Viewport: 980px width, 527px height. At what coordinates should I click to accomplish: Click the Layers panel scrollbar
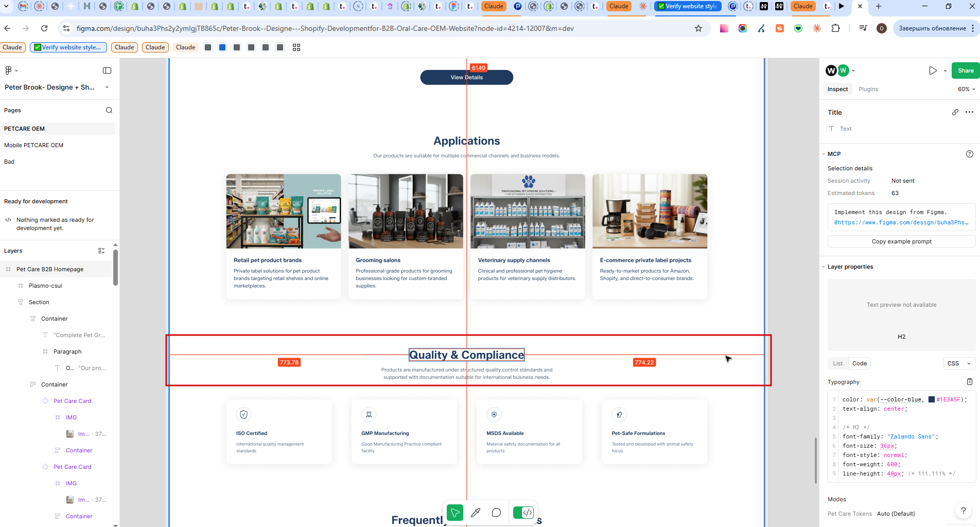(115, 268)
